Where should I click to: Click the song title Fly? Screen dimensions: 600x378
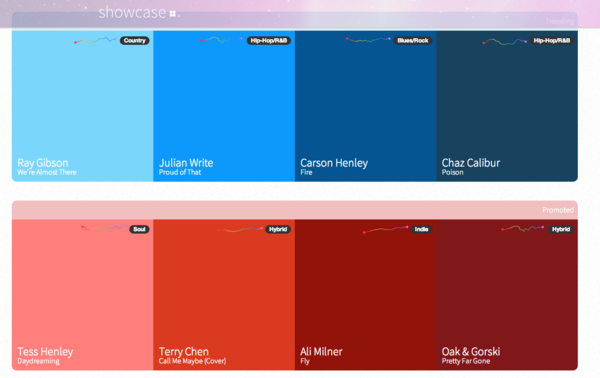pos(305,361)
